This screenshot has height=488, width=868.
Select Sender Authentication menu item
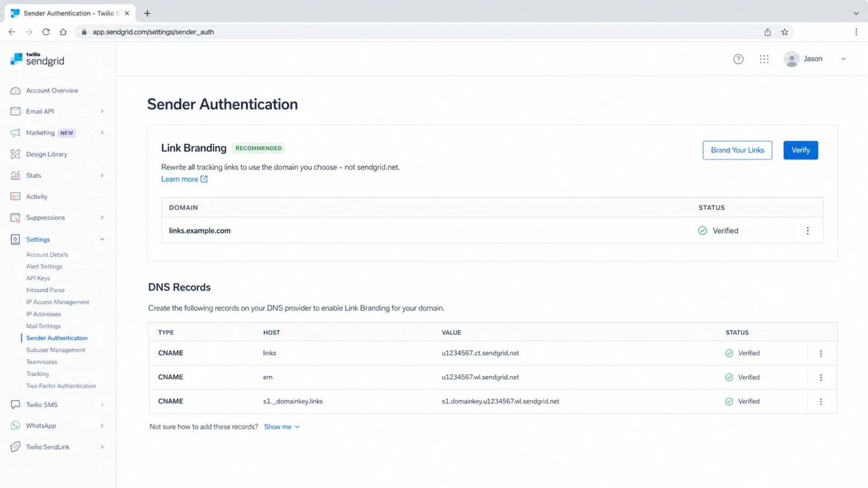point(57,338)
